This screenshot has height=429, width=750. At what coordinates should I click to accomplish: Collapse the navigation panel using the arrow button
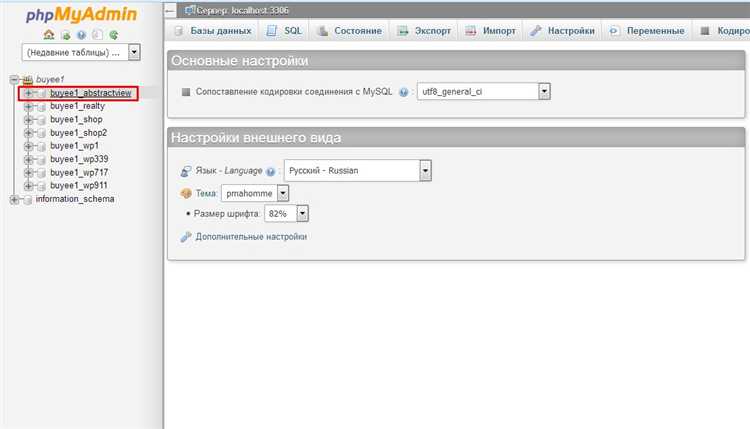pyautogui.click(x=170, y=10)
